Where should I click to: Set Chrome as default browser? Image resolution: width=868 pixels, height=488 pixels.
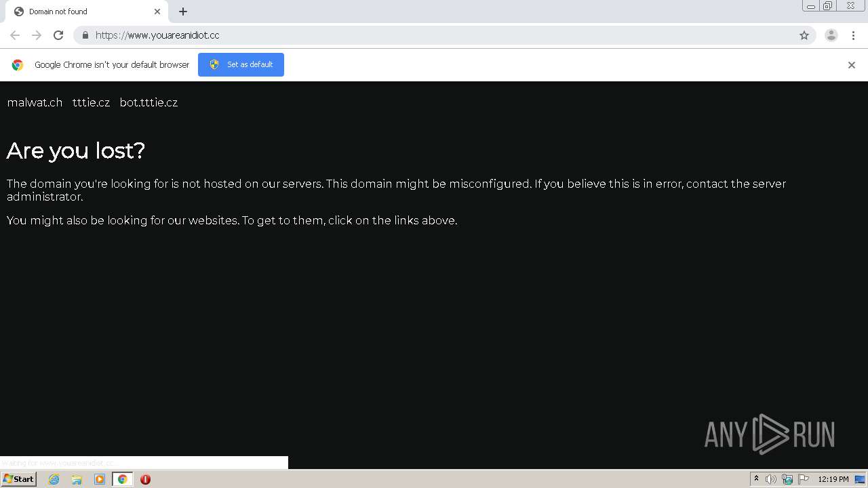coord(241,64)
